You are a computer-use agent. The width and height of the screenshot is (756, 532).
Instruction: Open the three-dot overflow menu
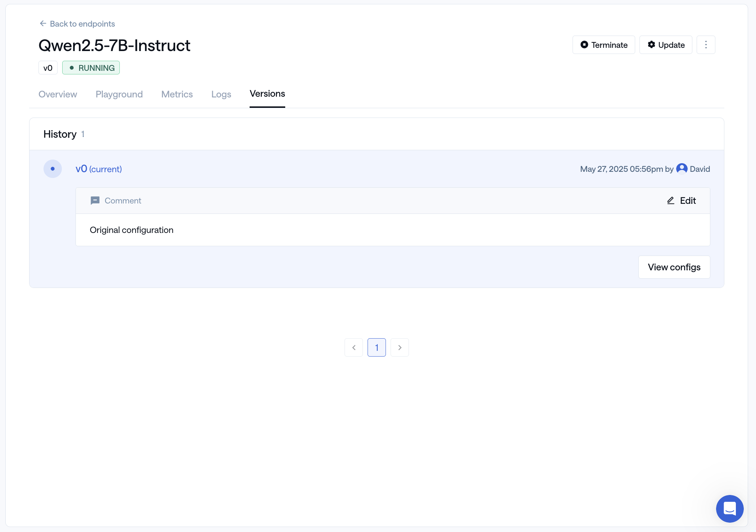706,45
